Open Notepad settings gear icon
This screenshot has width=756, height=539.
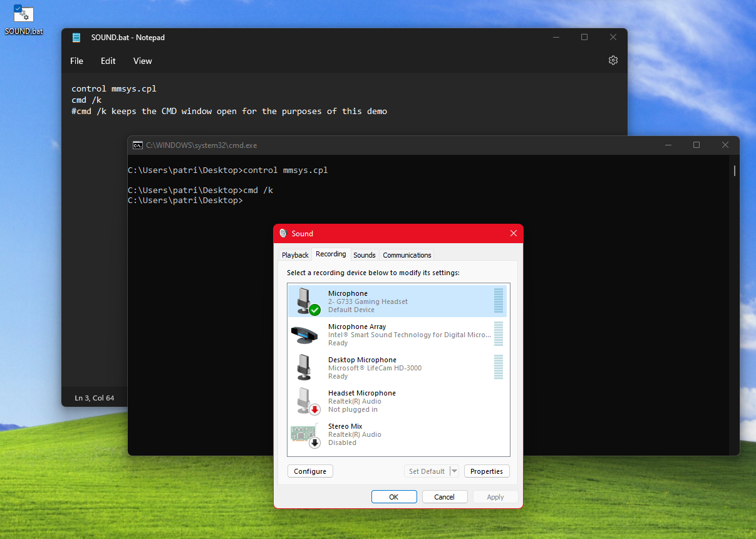[x=613, y=60]
